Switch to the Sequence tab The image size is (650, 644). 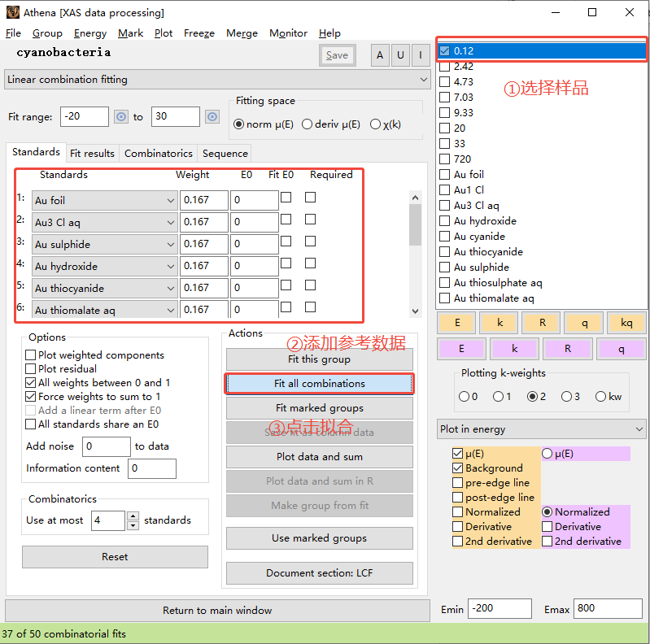click(225, 154)
